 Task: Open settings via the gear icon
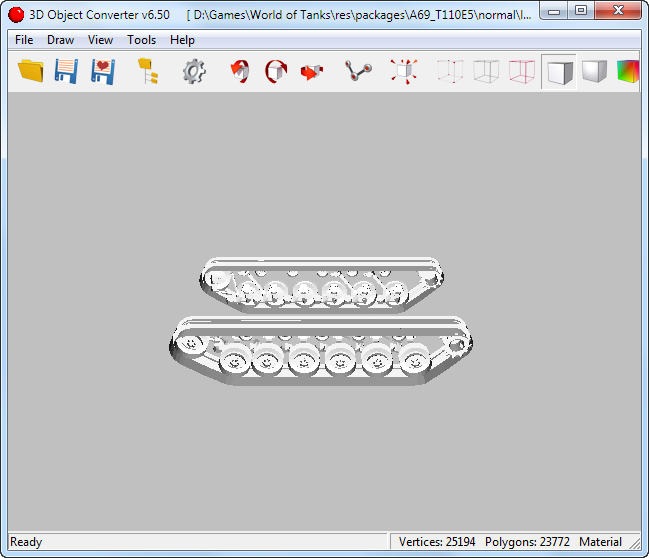194,71
